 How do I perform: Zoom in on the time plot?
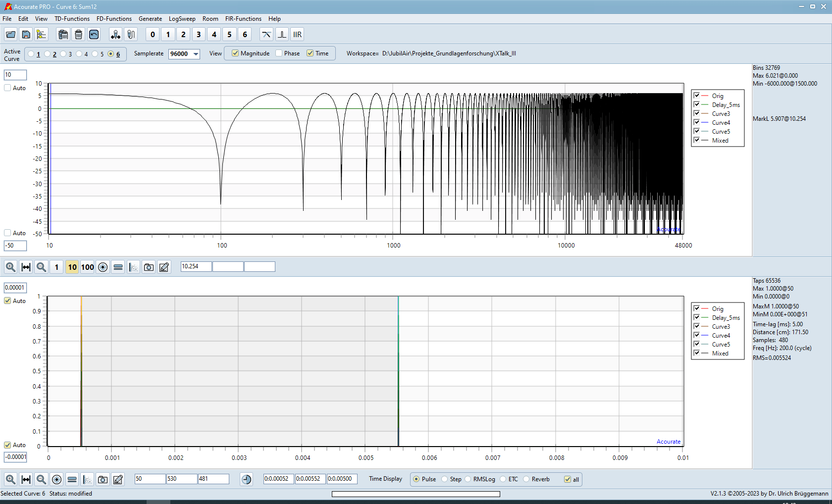pos(10,479)
